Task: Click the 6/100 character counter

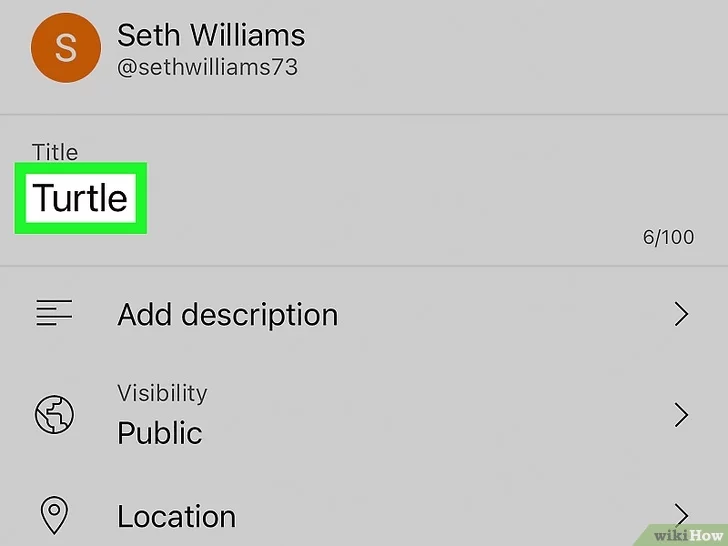Action: click(x=668, y=238)
